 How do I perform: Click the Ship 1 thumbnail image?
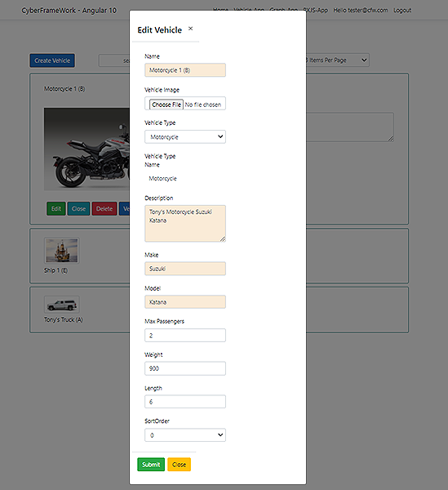(x=62, y=251)
